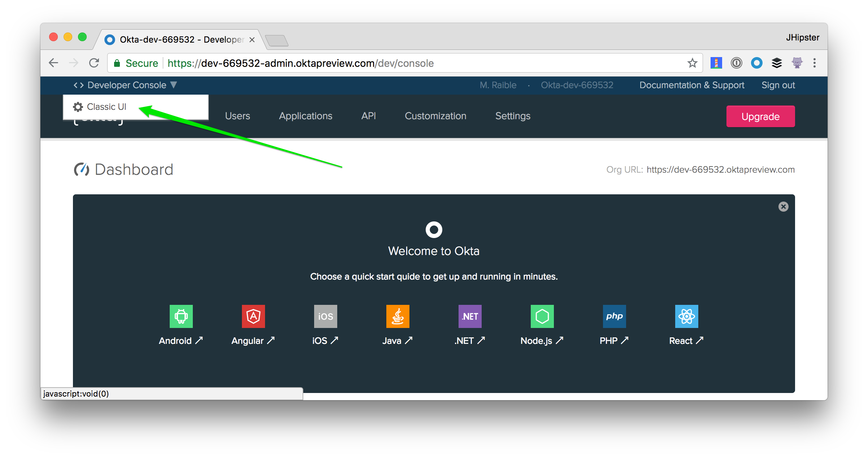Dismiss the Welcome to Okta panel
This screenshot has height=458, width=868.
coord(783,207)
